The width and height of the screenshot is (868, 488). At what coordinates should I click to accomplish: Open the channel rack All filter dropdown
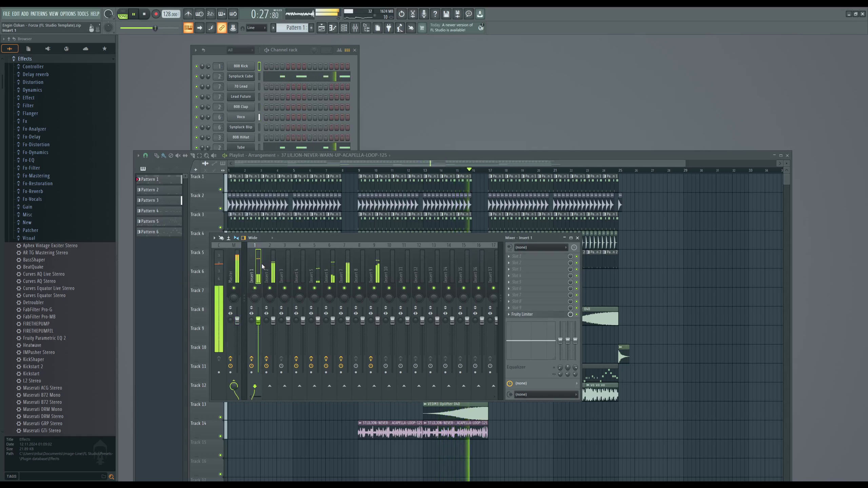point(240,50)
